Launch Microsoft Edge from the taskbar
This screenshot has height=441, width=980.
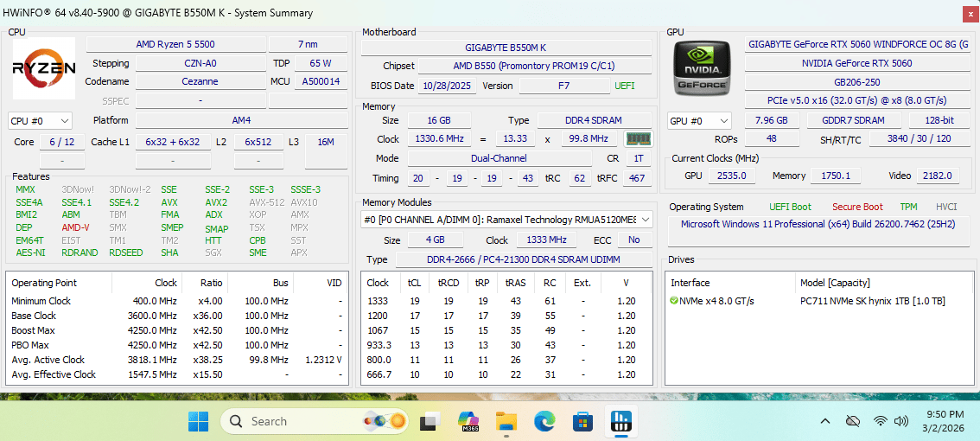tap(545, 421)
